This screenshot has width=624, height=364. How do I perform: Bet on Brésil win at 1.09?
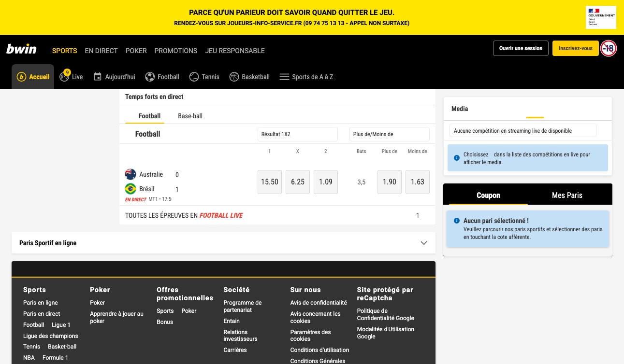tap(326, 182)
